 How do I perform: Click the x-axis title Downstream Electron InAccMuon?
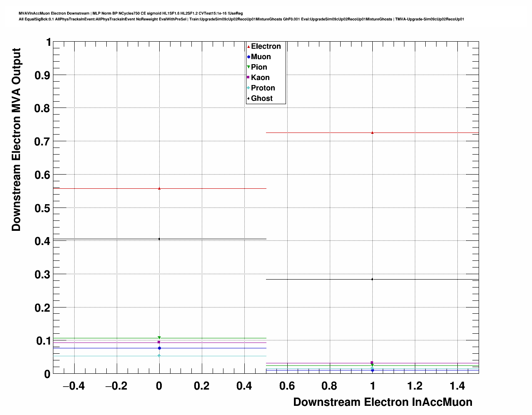pos(383,402)
